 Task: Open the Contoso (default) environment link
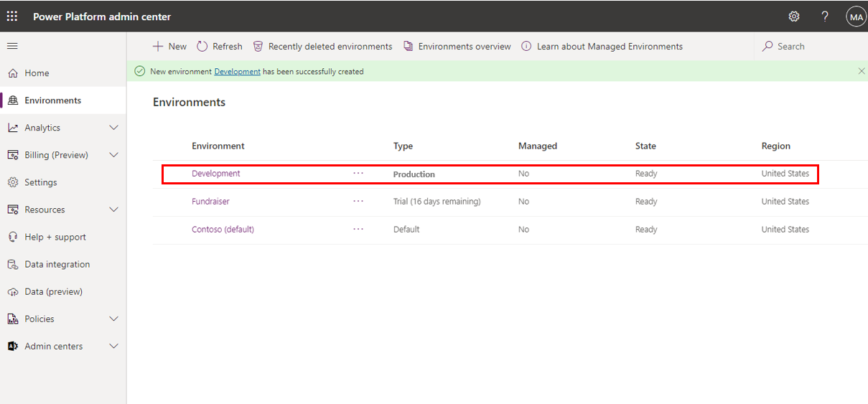click(223, 230)
